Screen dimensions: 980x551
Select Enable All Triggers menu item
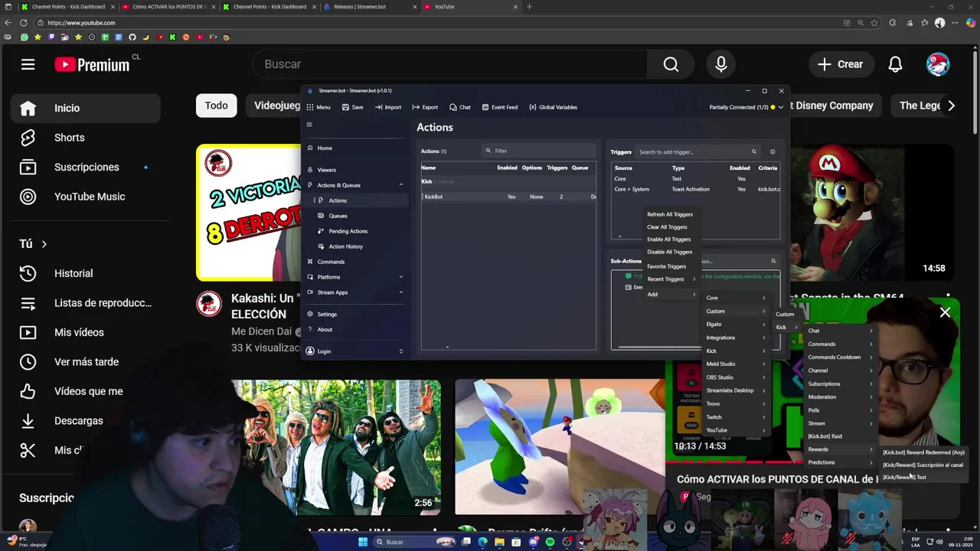coord(669,240)
